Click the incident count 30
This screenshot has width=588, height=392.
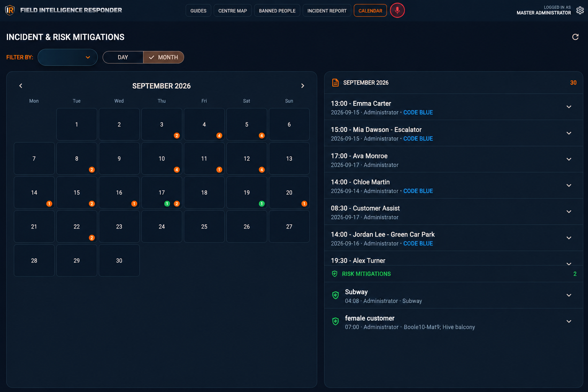coord(573,83)
